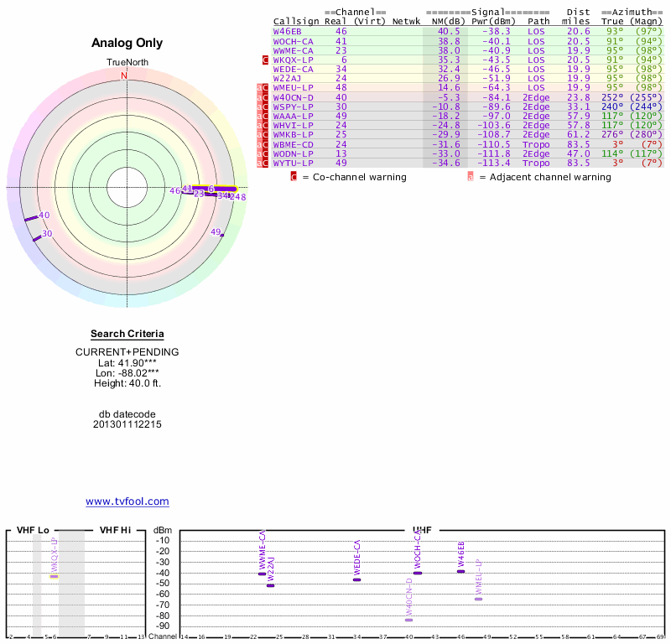Click the red N TrueNorth marker on radar

point(125,75)
